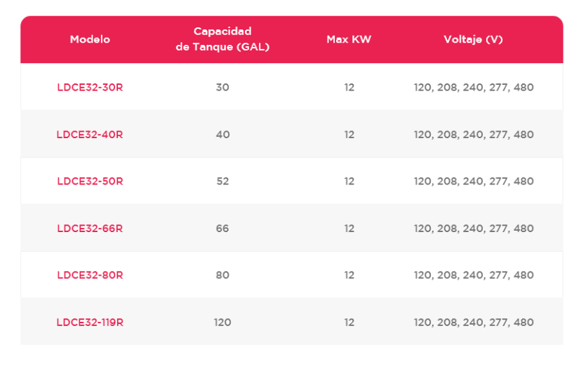
Task: Select the 120 gallon capacity cell
Action: click(x=222, y=323)
